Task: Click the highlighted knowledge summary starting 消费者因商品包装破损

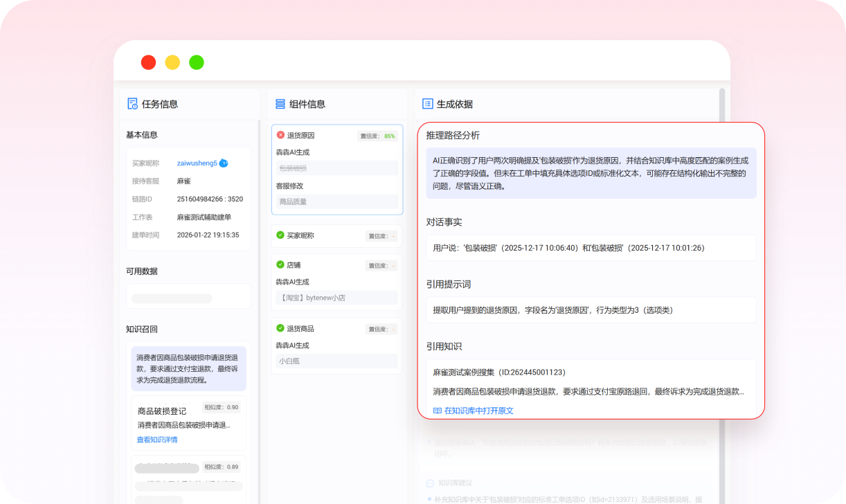Action: click(x=188, y=368)
